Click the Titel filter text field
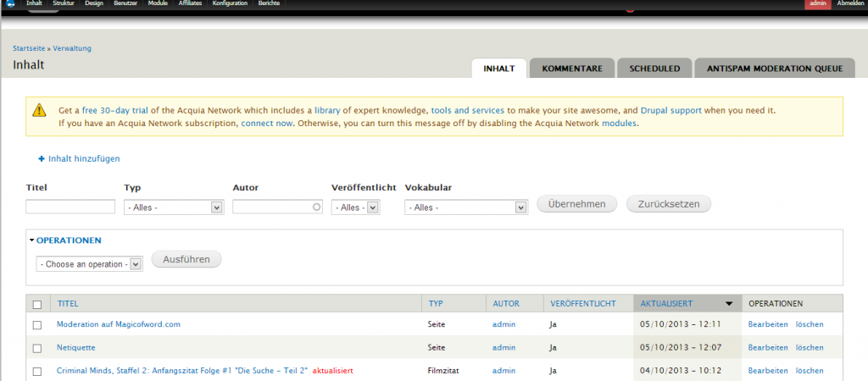Image resolution: width=868 pixels, height=381 pixels. [x=70, y=207]
